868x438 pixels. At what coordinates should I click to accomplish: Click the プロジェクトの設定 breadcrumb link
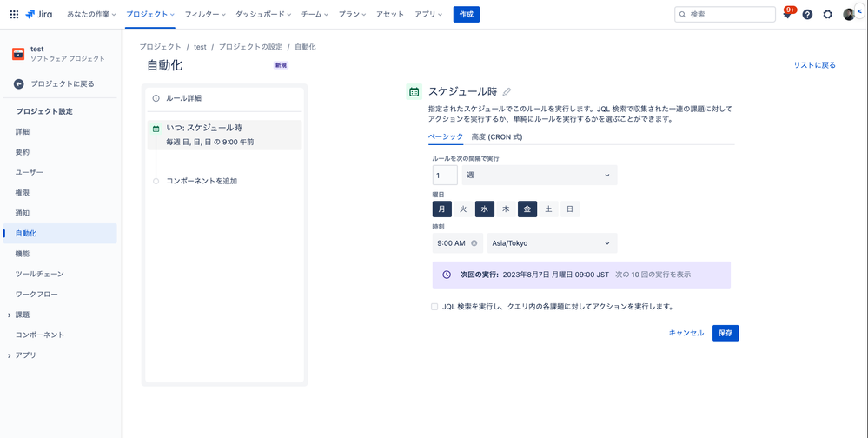coord(250,47)
